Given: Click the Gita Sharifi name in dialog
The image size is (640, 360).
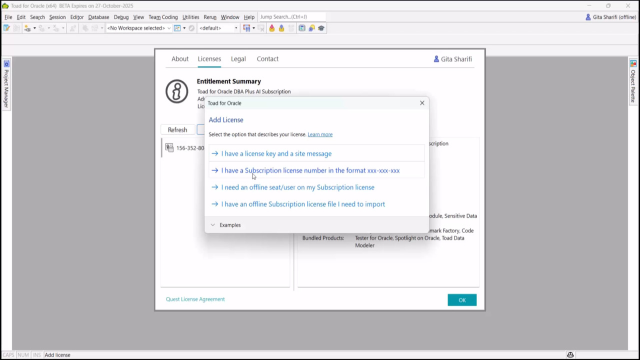Looking at the screenshot, I should 456,59.
